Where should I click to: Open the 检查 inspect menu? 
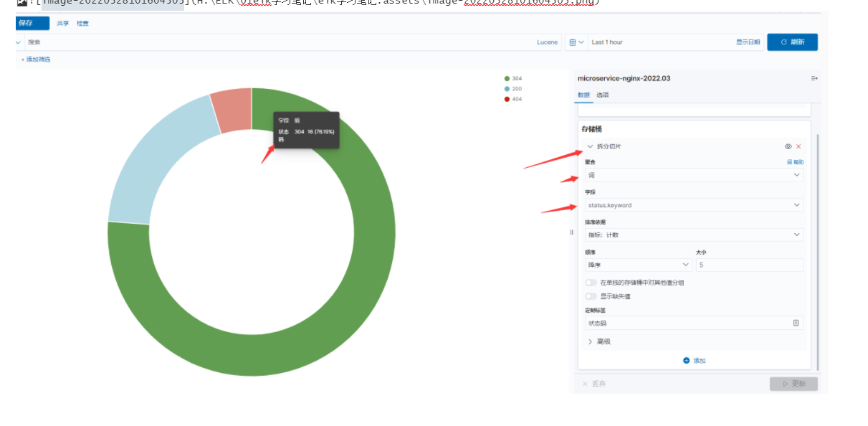tap(83, 24)
